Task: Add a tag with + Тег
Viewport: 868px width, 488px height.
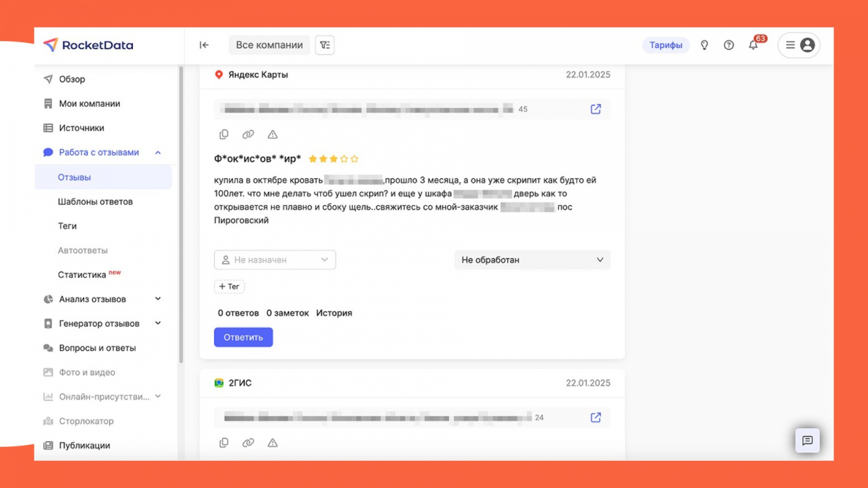Action: (x=229, y=286)
